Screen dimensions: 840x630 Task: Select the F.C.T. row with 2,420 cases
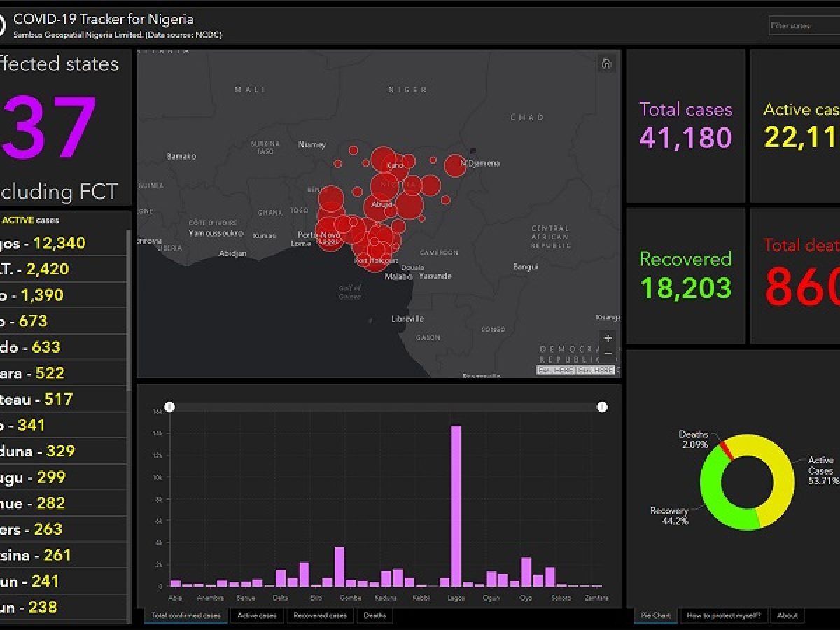coord(63,269)
